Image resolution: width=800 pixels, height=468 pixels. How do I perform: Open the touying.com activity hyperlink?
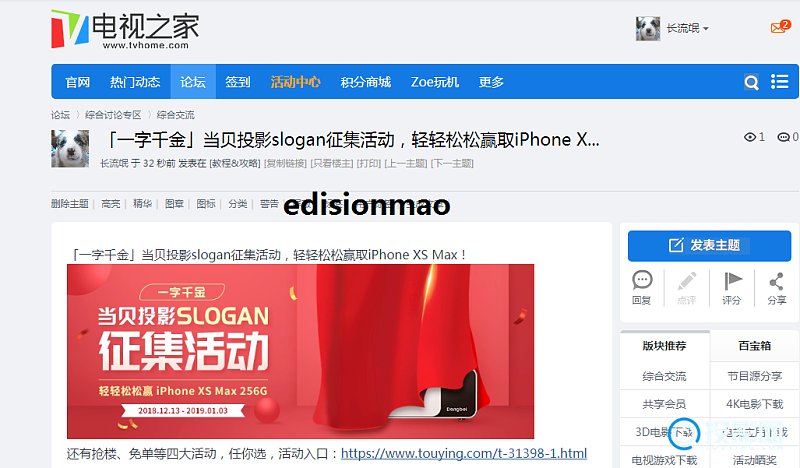(x=464, y=453)
